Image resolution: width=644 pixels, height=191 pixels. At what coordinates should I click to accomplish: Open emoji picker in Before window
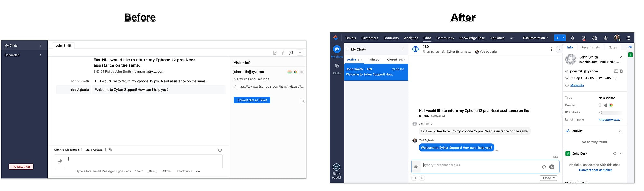110,150
